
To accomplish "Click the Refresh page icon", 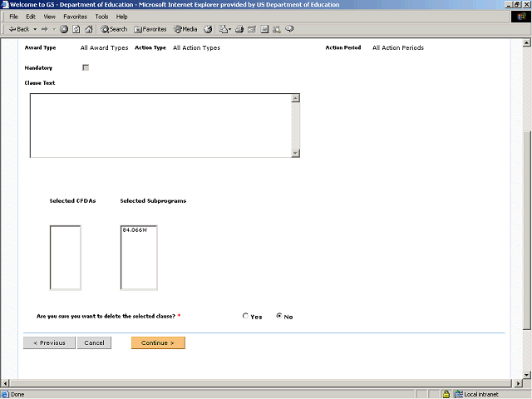I will (76, 29).
